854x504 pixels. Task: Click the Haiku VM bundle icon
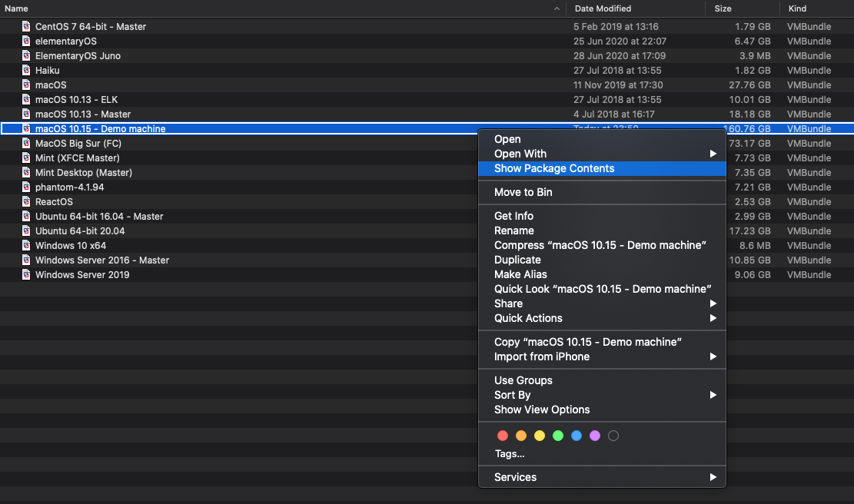click(26, 70)
